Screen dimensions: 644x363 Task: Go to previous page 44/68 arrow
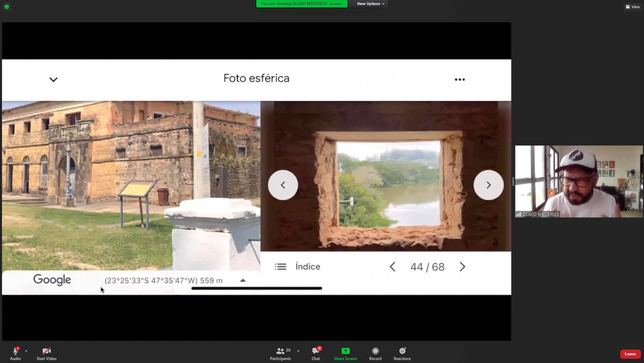(392, 267)
